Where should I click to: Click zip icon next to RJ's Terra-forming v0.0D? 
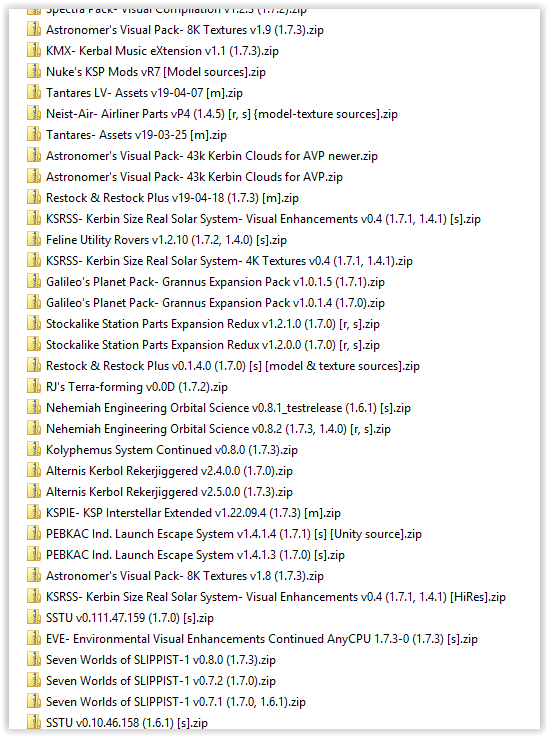pyautogui.click(x=34, y=387)
